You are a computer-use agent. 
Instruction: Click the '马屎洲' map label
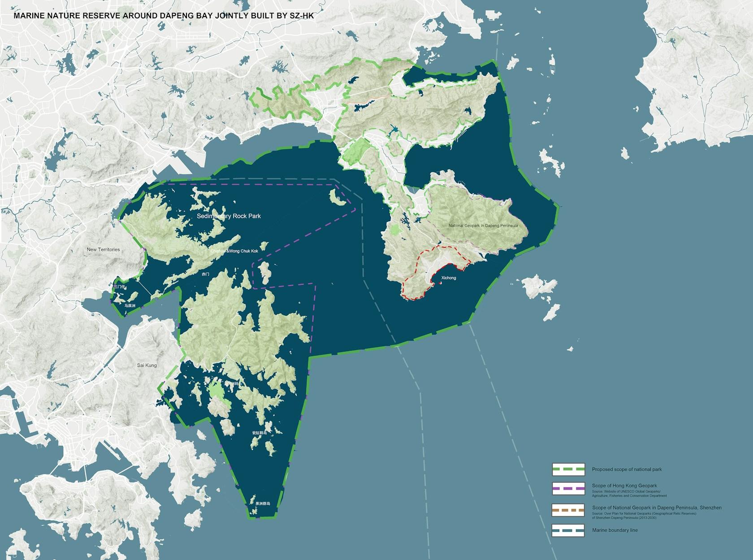(130, 306)
